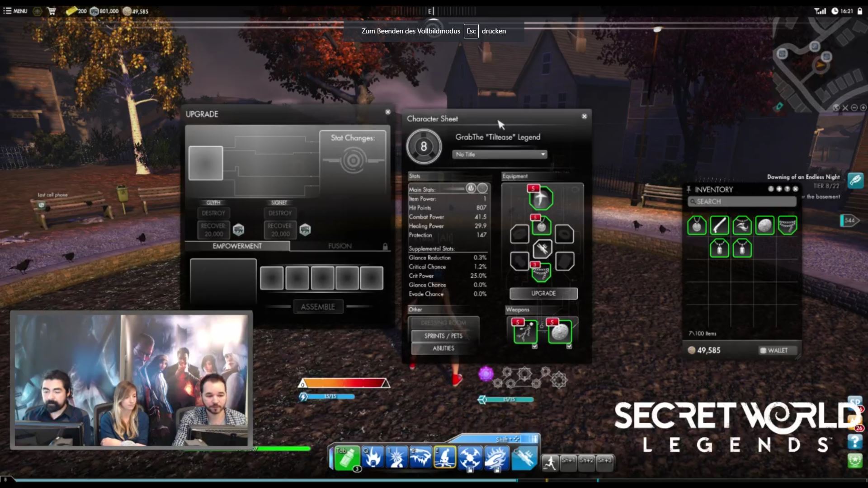Open mission journal feather icon

(855, 180)
